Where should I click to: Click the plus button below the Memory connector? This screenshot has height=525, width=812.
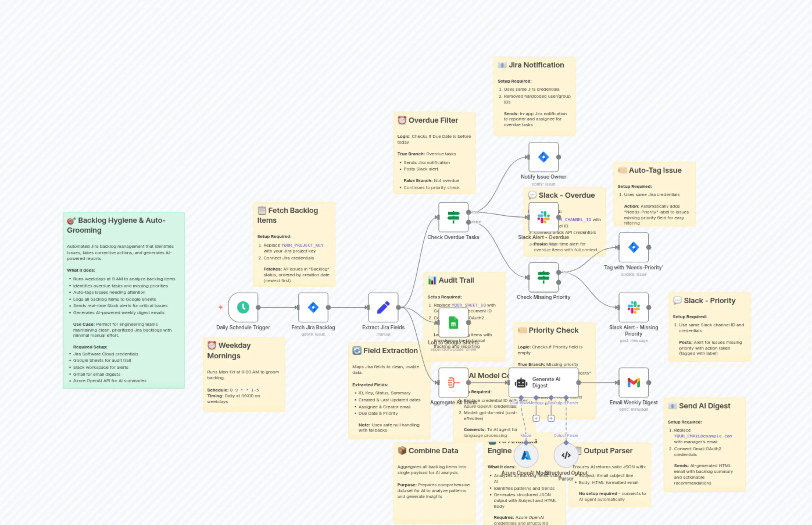tap(536, 418)
